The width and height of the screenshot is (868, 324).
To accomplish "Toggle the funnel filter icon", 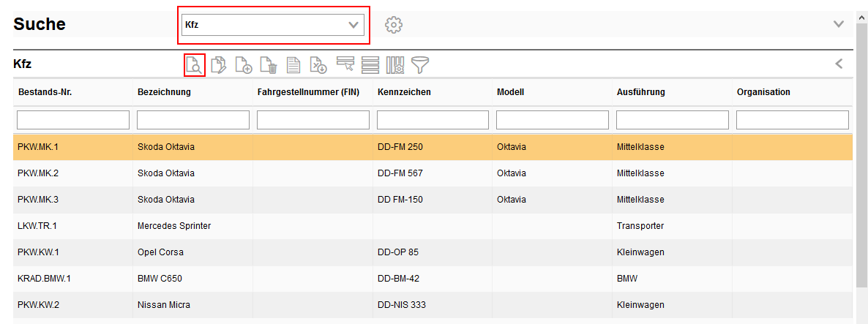I will tap(420, 65).
